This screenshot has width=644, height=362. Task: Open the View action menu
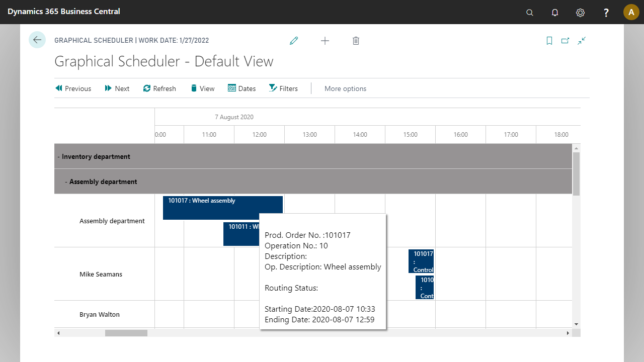202,88
